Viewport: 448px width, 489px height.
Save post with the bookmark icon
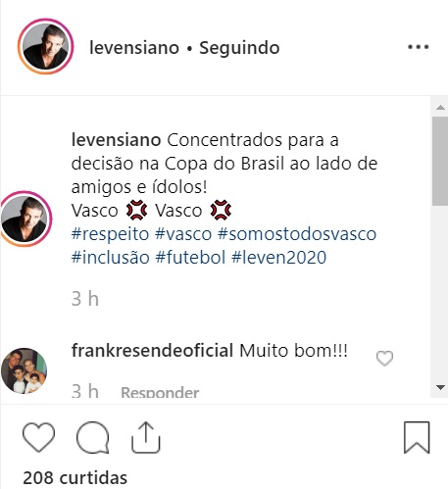[x=417, y=437]
